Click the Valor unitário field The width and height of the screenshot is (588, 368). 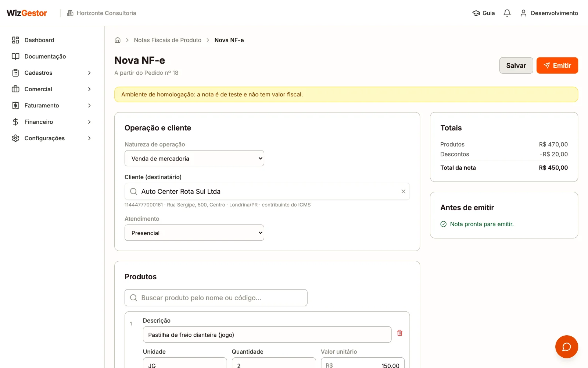pos(362,363)
